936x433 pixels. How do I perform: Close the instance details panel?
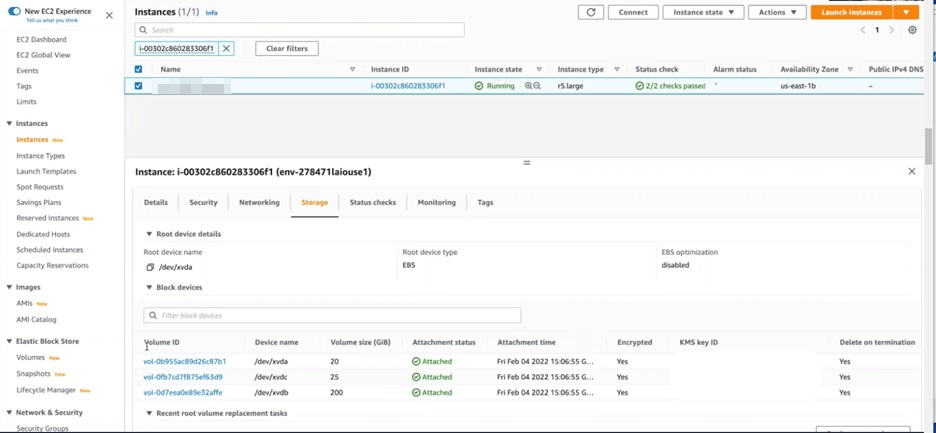(911, 172)
